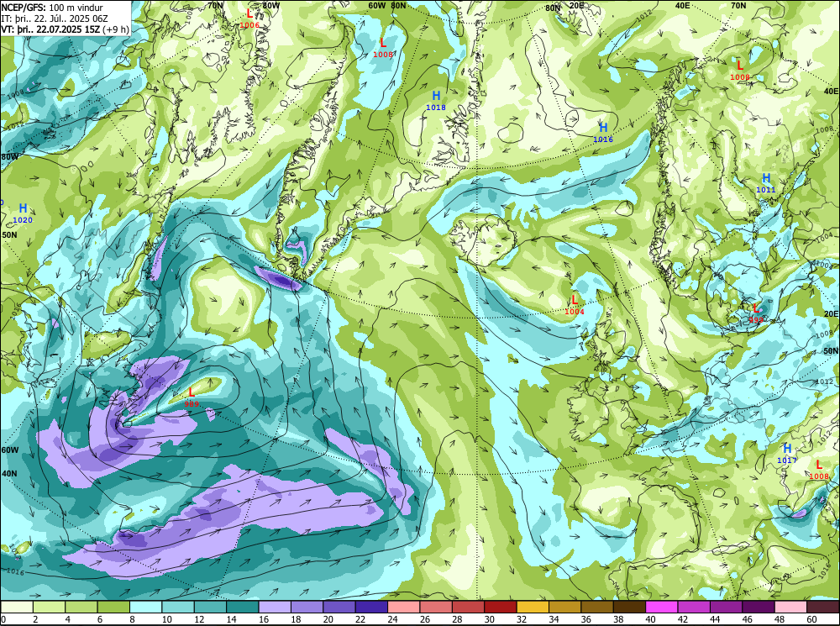
Task: Click the H 1016 high pressure marker
Action: (x=603, y=133)
